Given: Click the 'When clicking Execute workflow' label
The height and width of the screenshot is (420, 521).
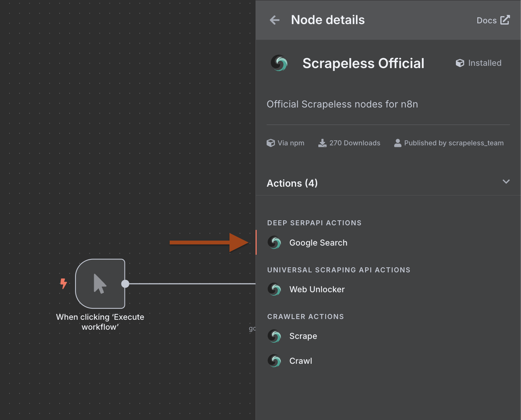Looking at the screenshot, I should (x=100, y=322).
